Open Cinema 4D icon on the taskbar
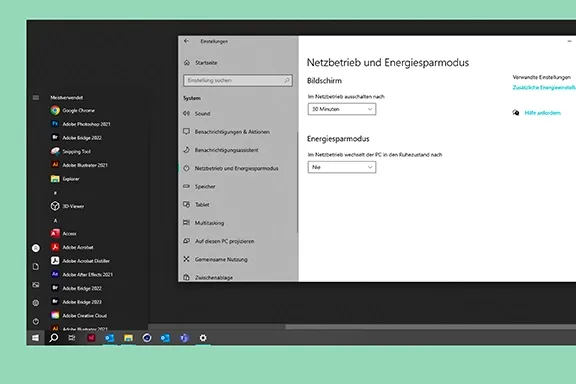This screenshot has width=576, height=384. click(147, 338)
